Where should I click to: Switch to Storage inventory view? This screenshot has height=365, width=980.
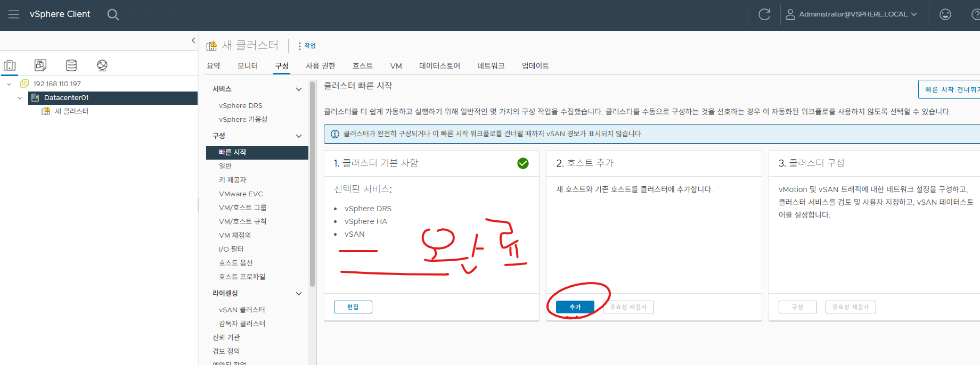pyautogui.click(x=71, y=65)
